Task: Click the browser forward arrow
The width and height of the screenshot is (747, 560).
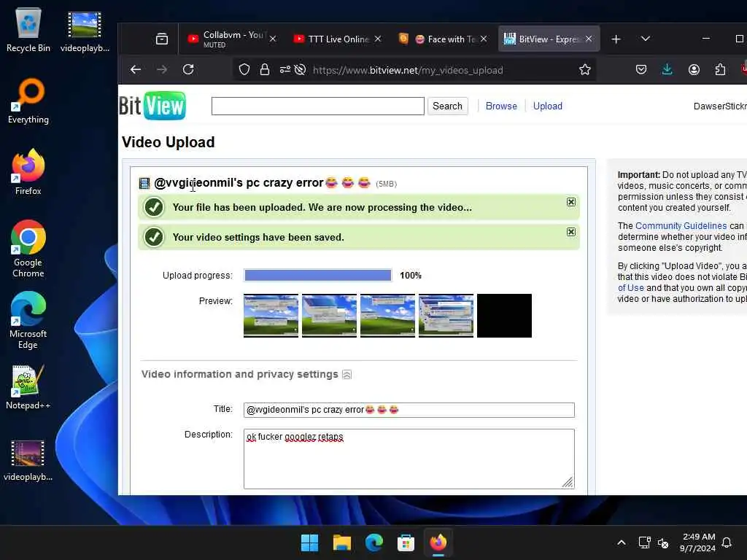Action: [162, 69]
